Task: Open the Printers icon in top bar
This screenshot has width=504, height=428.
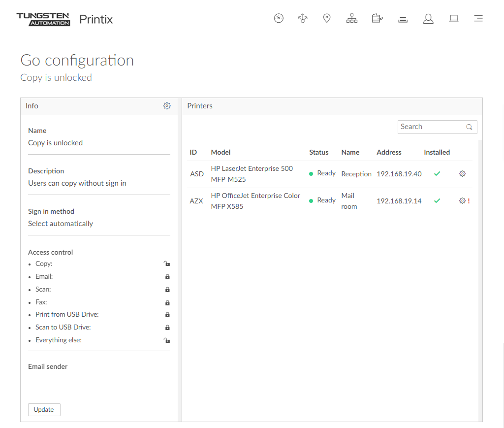Action: [x=377, y=19]
